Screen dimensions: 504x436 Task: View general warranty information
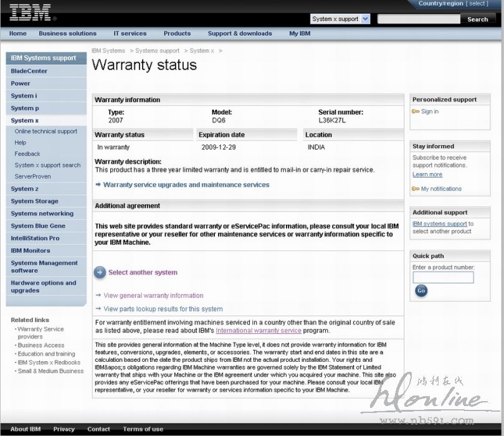(153, 296)
